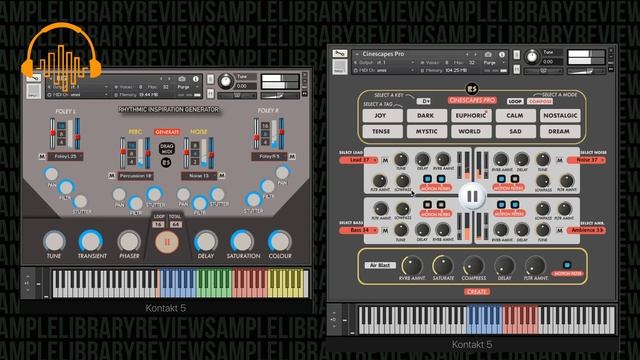Adjust Foley L red-handled volume fader
The image size is (640, 360).
pyautogui.click(x=52, y=133)
